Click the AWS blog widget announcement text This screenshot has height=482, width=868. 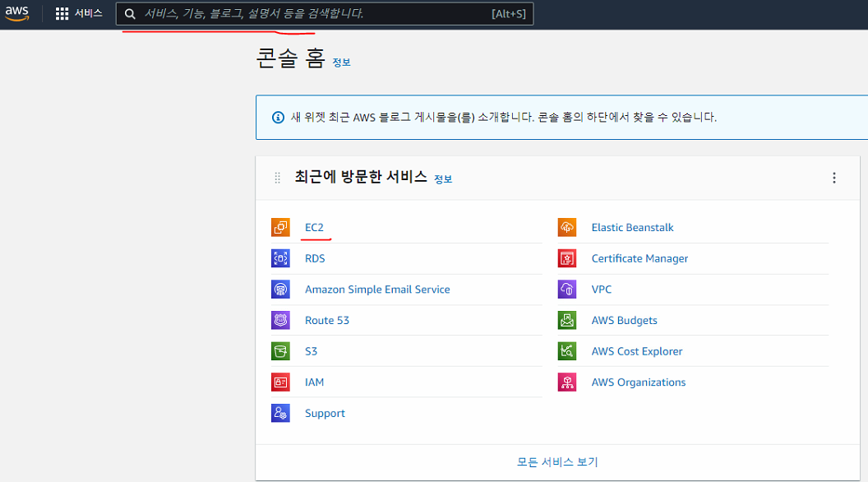coord(504,118)
